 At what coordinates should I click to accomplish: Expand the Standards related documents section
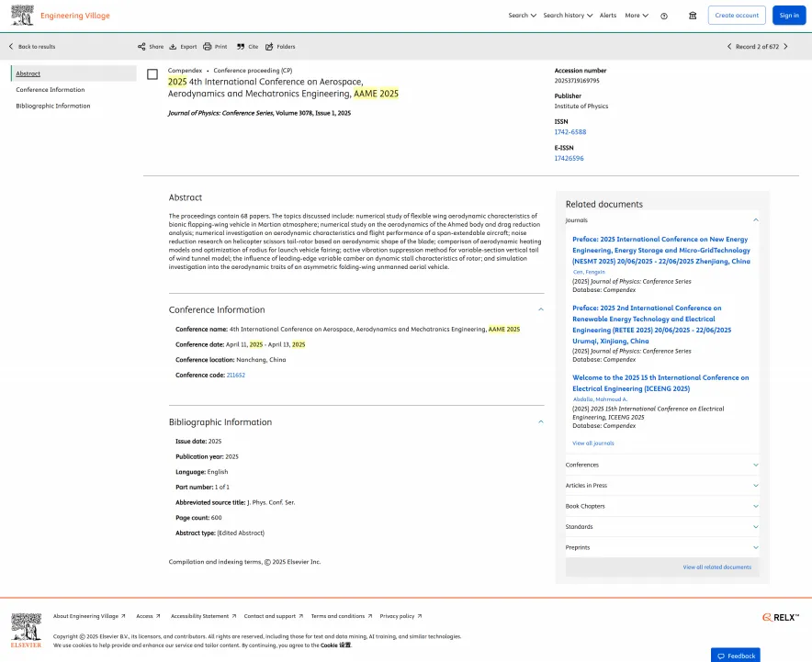click(662, 527)
